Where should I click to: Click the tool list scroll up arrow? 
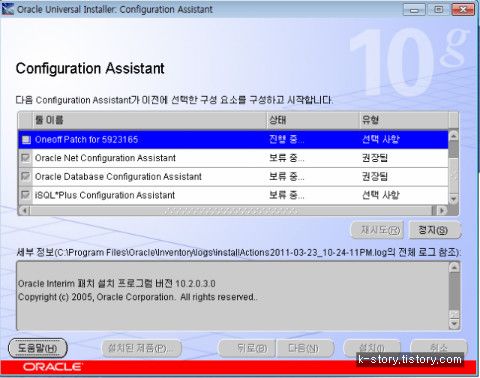[453, 136]
